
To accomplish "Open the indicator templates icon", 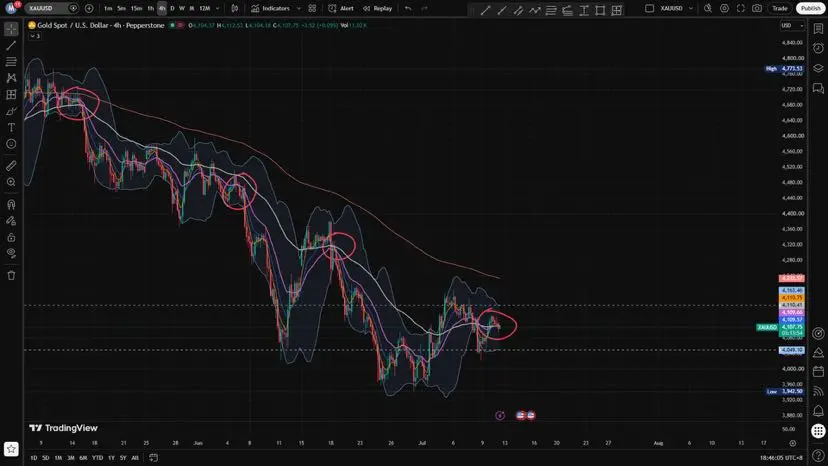I will 313,8.
